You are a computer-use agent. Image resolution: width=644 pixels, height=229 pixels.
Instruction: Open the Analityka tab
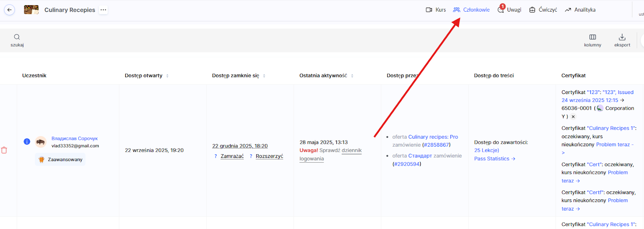(x=580, y=10)
